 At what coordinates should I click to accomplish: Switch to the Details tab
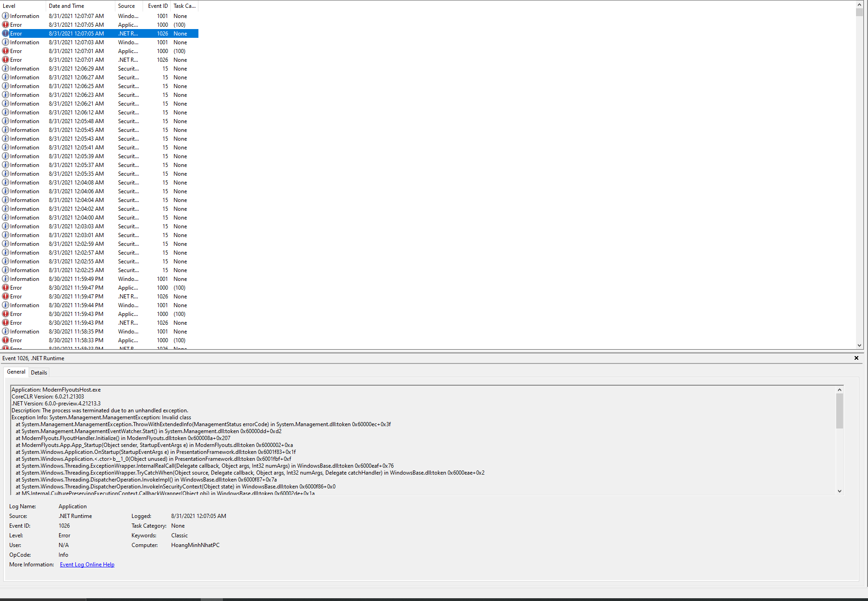pyautogui.click(x=39, y=372)
